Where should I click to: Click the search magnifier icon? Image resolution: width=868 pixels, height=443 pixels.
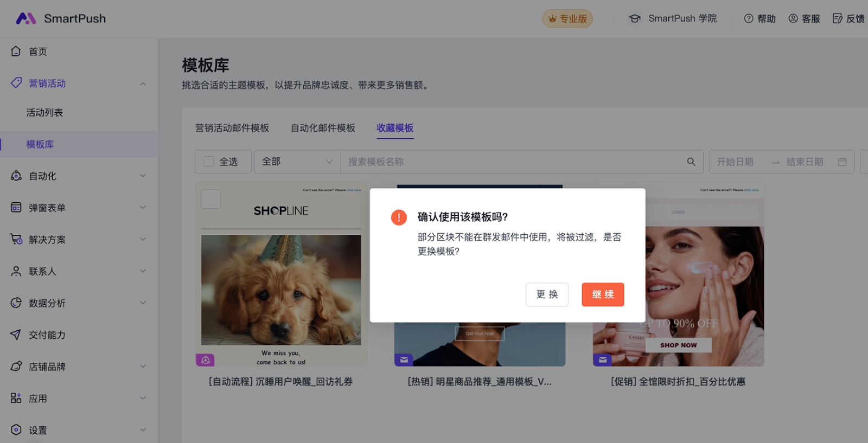691,162
